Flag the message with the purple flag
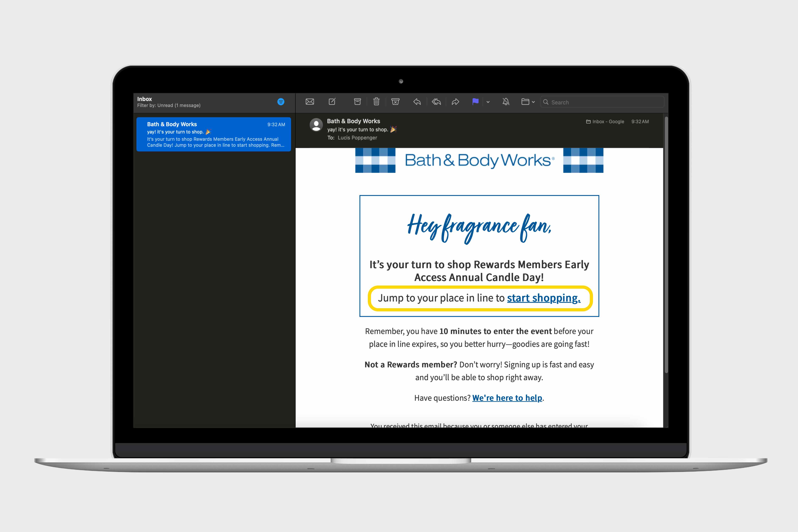This screenshot has width=798, height=532. pos(475,102)
